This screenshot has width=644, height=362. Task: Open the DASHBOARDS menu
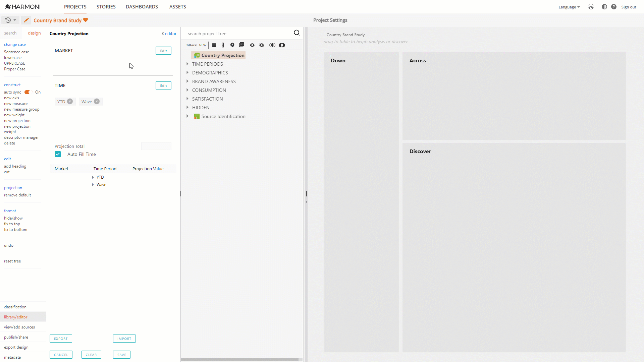(x=142, y=7)
